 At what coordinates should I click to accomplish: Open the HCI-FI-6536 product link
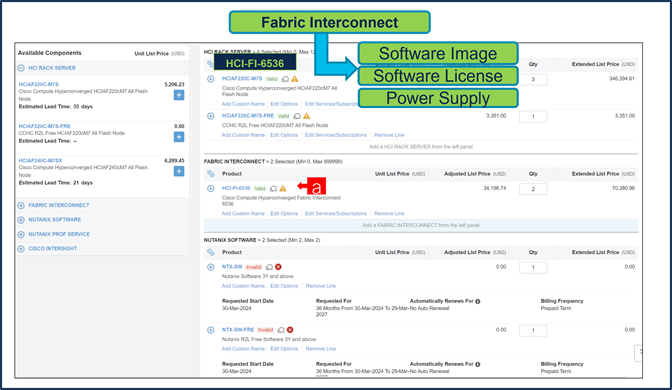pyautogui.click(x=236, y=188)
